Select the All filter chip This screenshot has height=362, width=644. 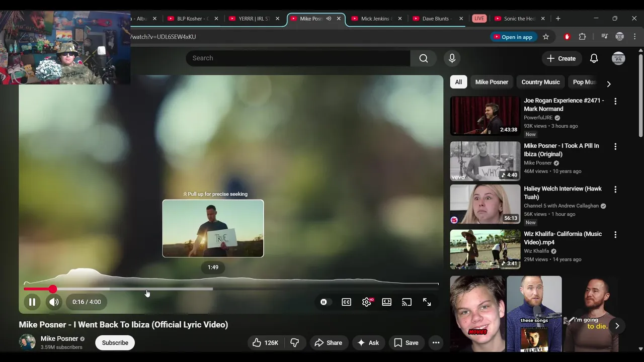[x=458, y=82]
